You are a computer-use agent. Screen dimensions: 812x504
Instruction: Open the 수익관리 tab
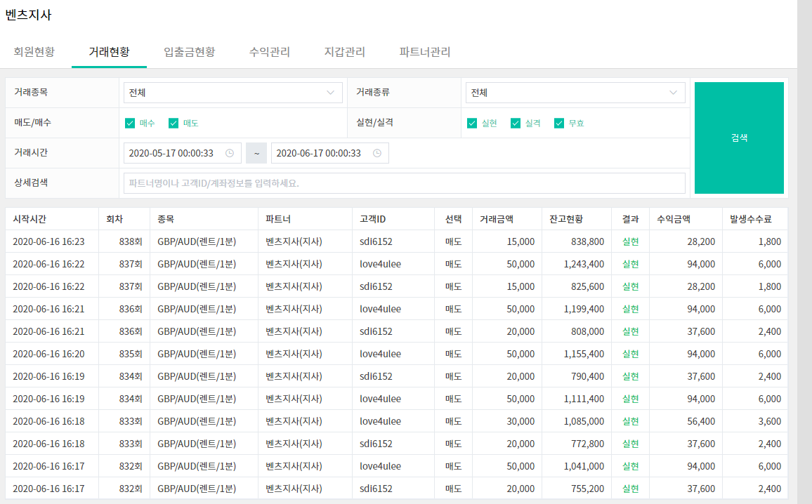[x=269, y=52]
